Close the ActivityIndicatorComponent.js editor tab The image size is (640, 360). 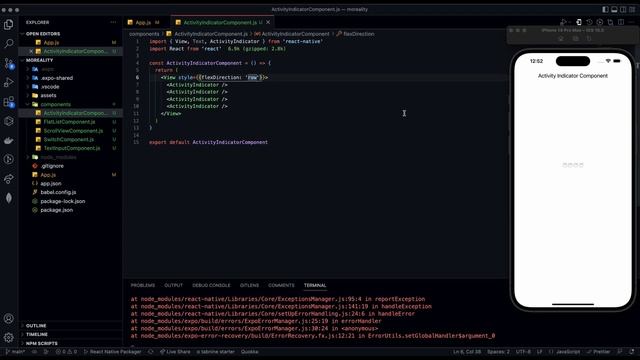tap(268, 22)
